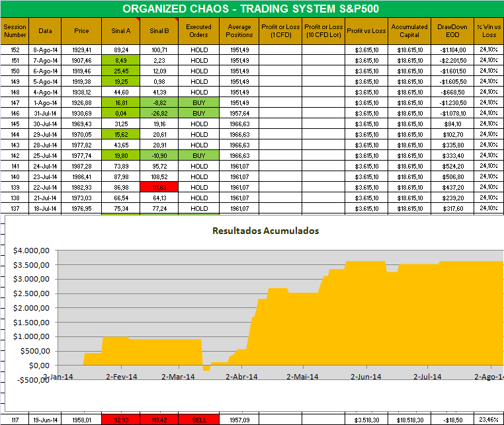This screenshot has width=504, height=425.
Task: Click red Sinal B cell 111,63
Action: pos(159,187)
